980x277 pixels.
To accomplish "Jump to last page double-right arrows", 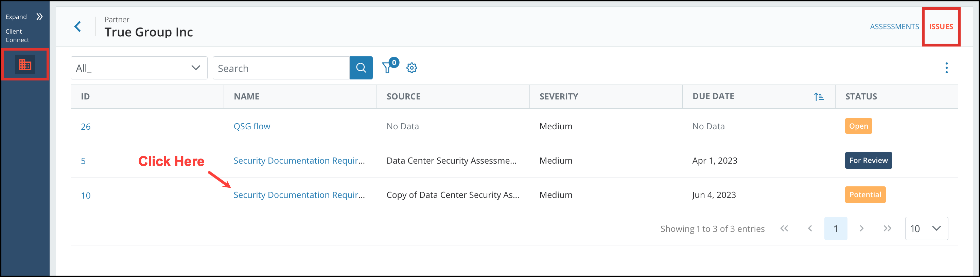I will click(x=887, y=228).
